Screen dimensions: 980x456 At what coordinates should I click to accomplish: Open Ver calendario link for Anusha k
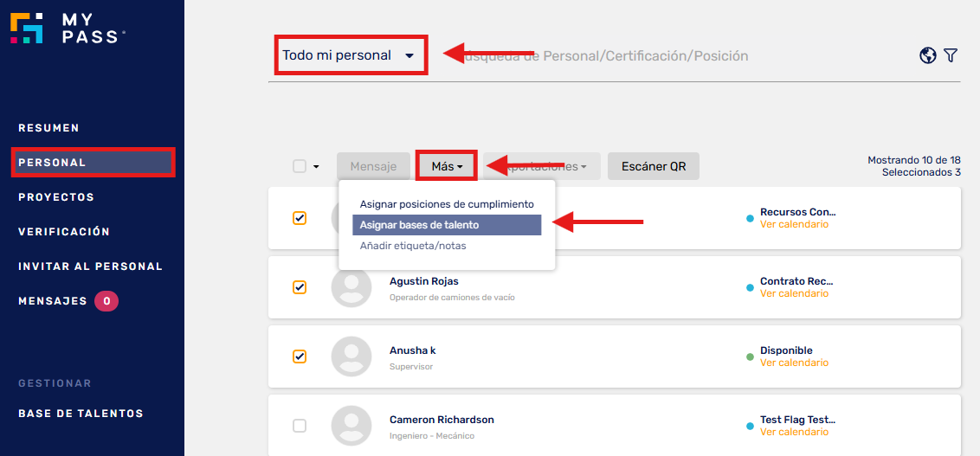coord(795,363)
